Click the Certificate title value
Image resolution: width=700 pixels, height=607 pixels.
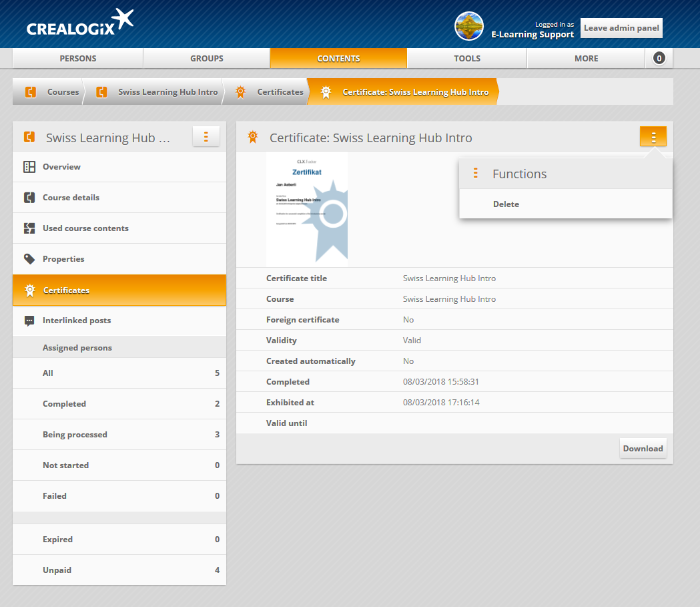[449, 278]
